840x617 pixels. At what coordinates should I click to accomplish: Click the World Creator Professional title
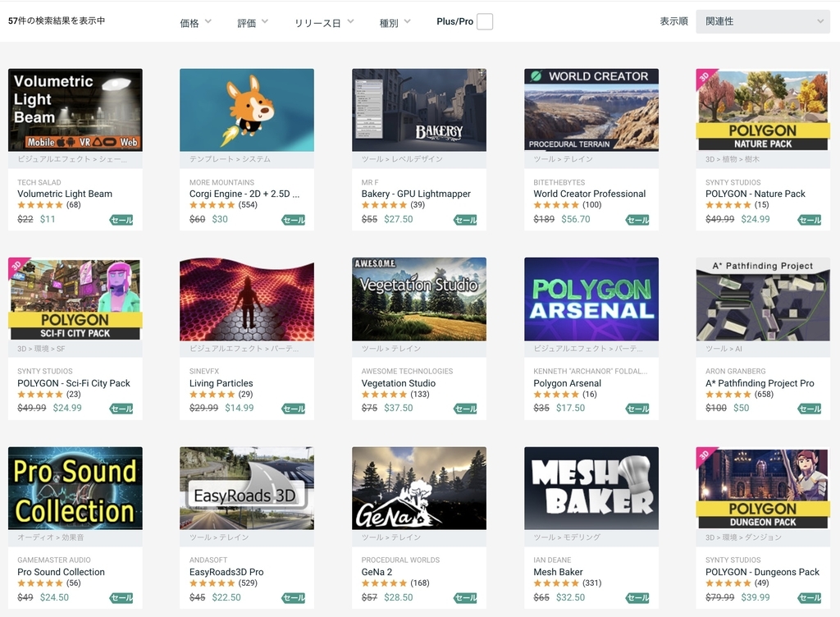[x=589, y=194]
